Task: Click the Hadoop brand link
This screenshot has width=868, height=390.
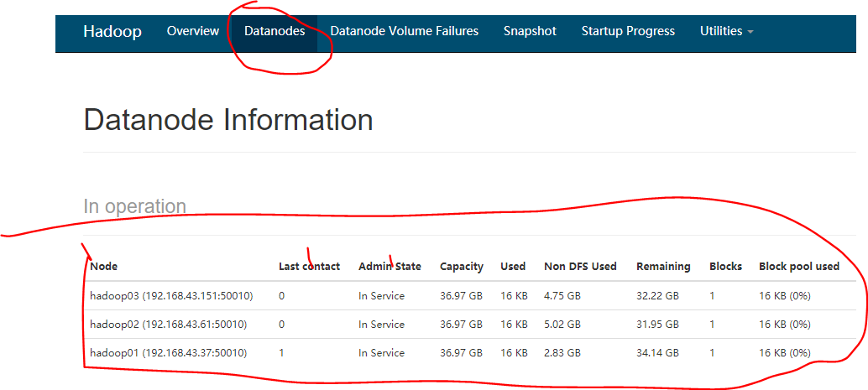Action: click(x=112, y=32)
